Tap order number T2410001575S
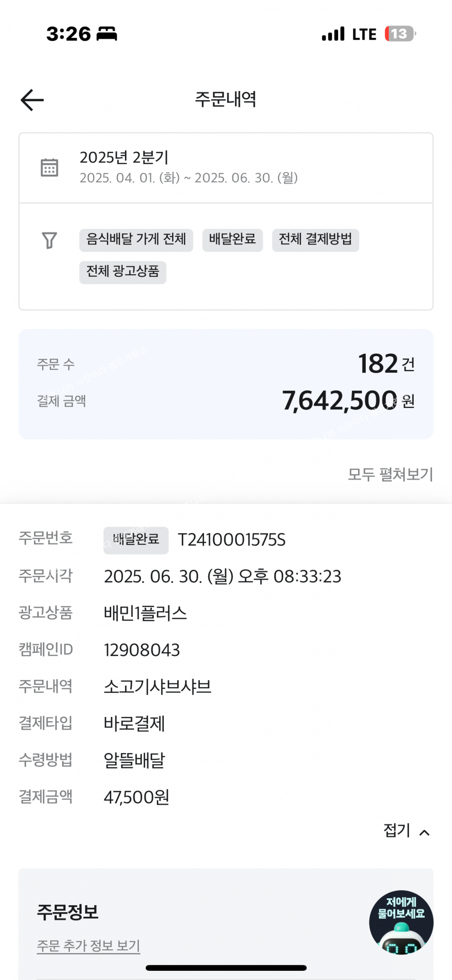This screenshot has height=980, width=452. [232, 540]
